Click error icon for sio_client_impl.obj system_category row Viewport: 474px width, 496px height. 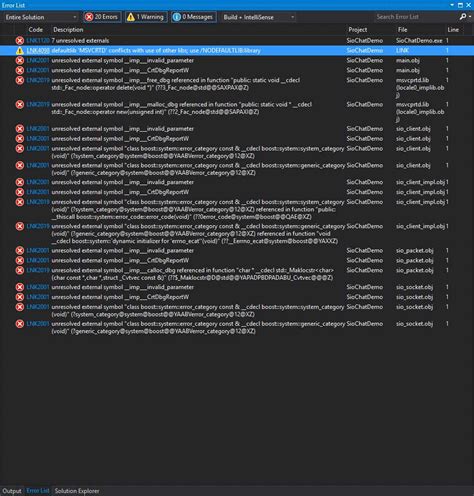(x=20, y=202)
